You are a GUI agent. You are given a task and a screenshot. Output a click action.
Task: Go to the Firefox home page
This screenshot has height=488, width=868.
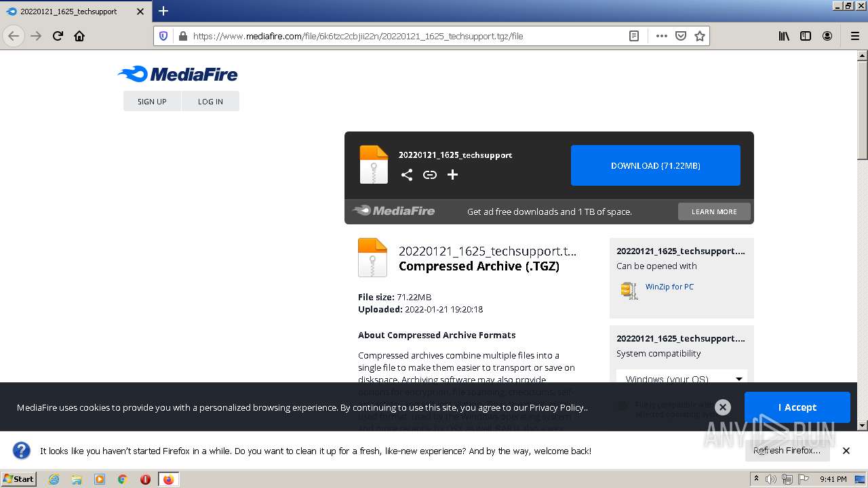(79, 36)
